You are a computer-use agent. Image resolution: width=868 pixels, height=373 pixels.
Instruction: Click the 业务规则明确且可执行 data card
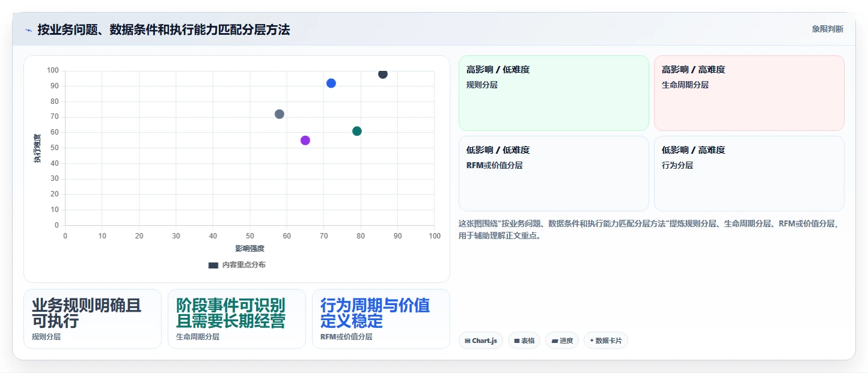[x=93, y=319]
